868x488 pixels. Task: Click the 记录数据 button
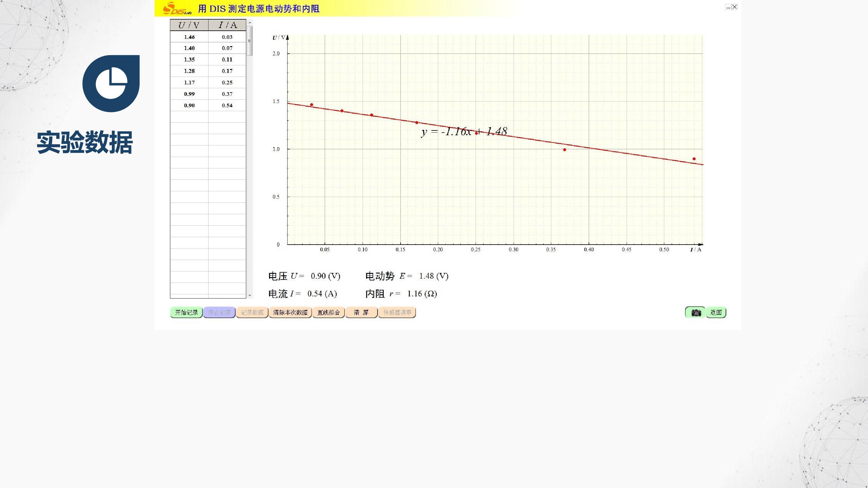tap(252, 313)
